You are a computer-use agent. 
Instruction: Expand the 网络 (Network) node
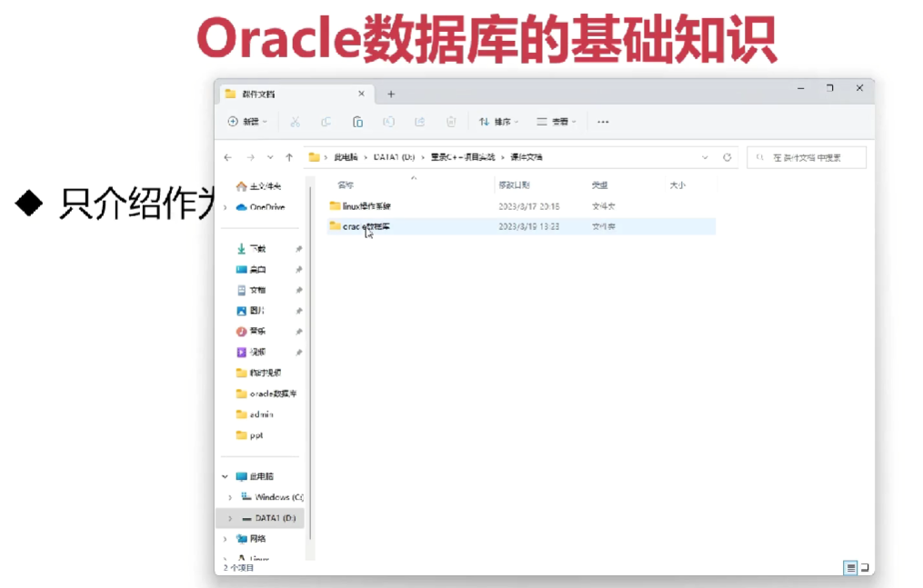[225, 539]
